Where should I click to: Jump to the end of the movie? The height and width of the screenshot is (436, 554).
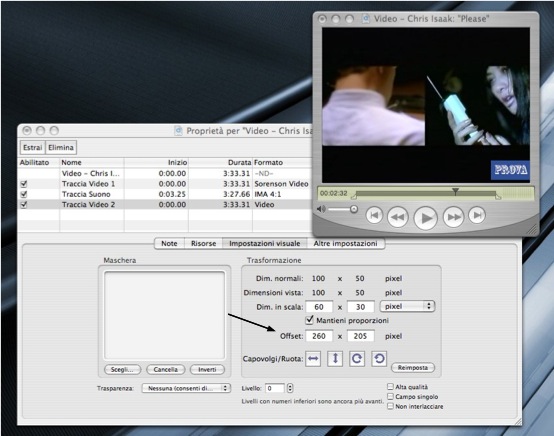click(x=477, y=215)
